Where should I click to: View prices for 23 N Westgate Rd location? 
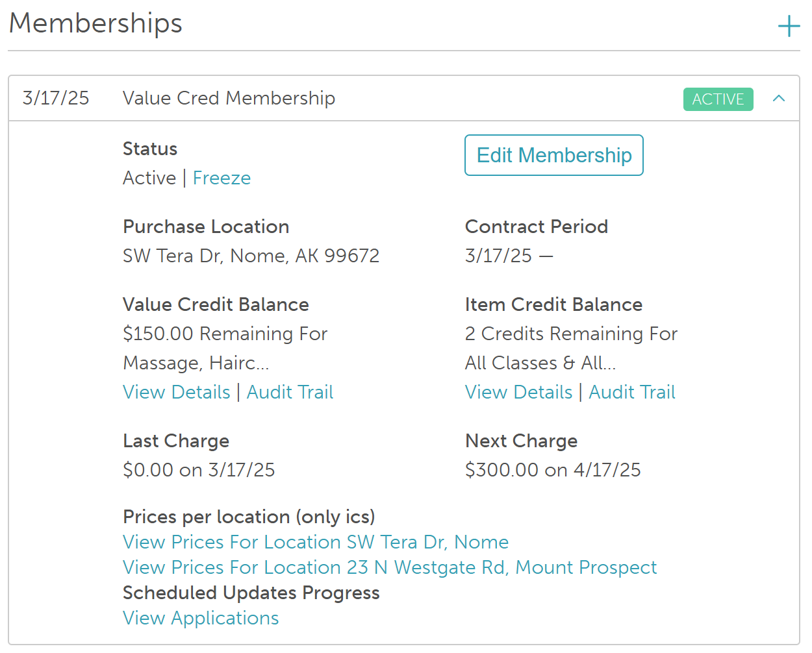(390, 567)
